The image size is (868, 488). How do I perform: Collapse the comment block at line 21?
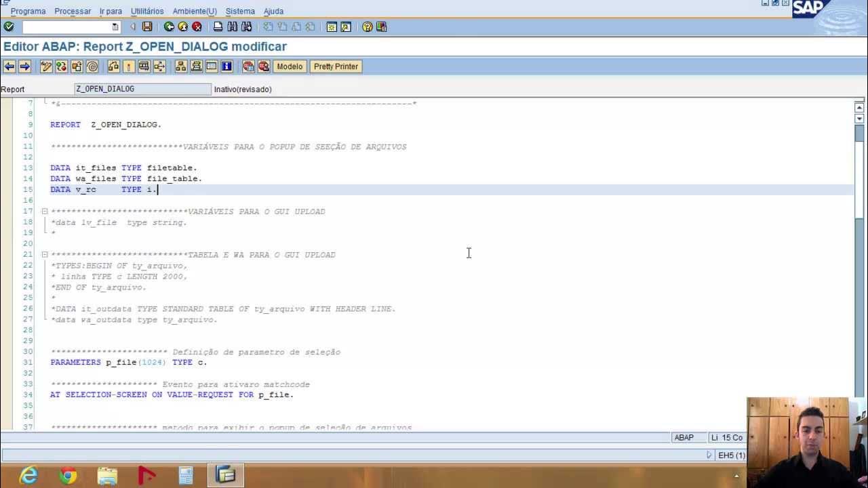(x=45, y=255)
